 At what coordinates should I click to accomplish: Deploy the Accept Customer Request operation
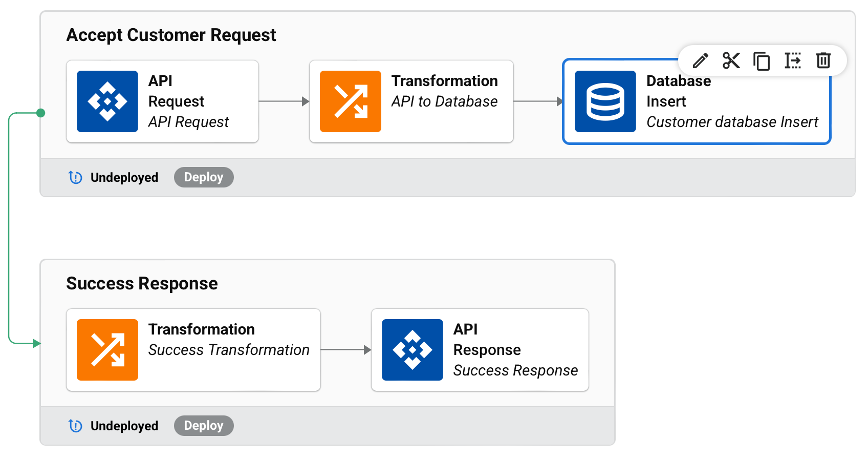pyautogui.click(x=204, y=177)
